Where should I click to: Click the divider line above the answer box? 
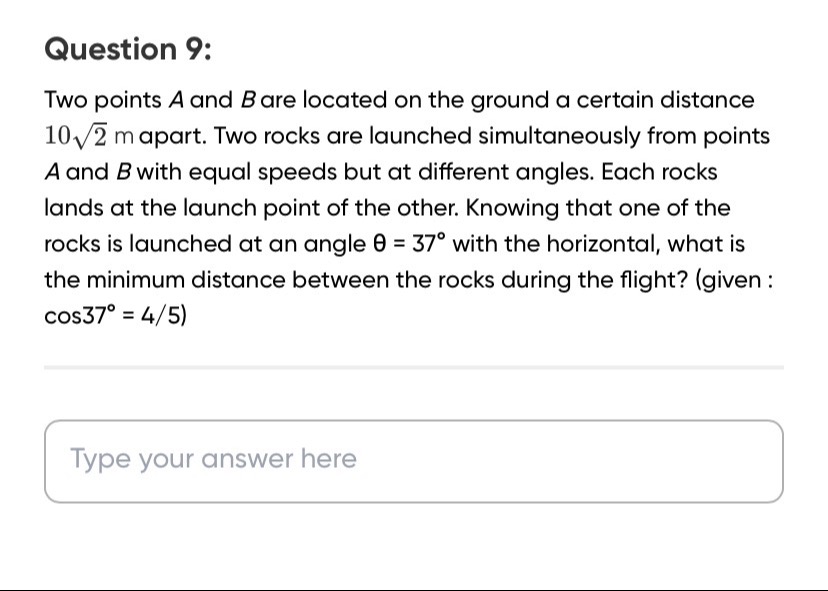[x=413, y=367]
